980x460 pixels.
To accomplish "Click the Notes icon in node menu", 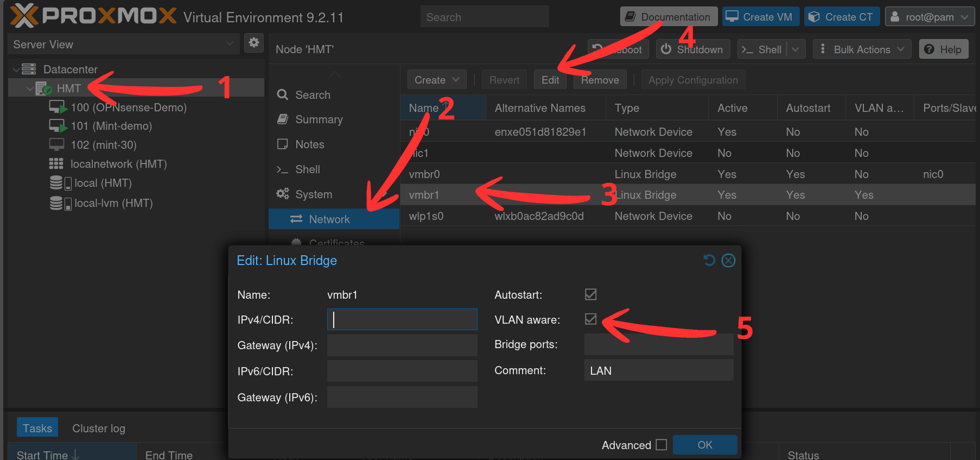I will point(282,144).
